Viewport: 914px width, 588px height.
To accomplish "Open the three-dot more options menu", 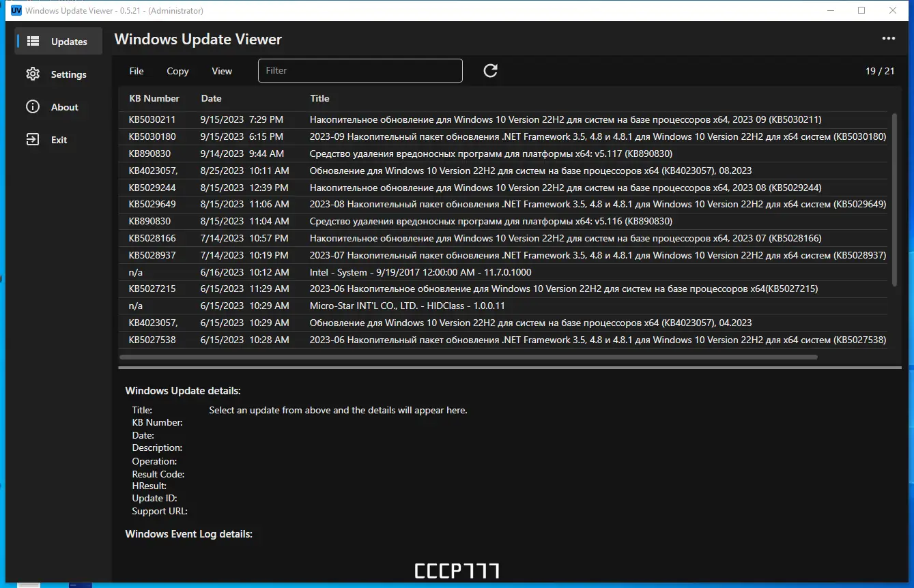I will (889, 39).
